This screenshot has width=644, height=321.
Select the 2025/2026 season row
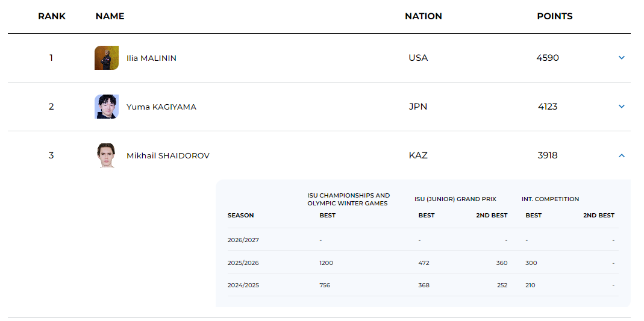tap(423, 263)
